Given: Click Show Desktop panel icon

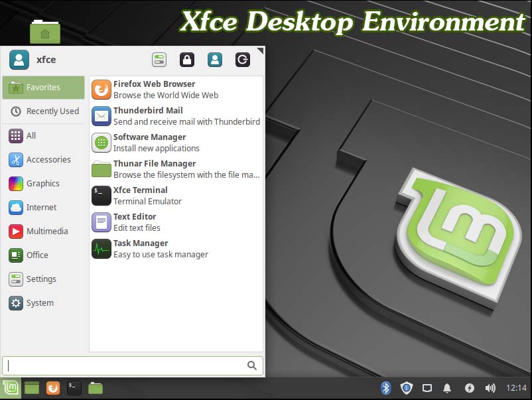Looking at the screenshot, I should click(32, 388).
